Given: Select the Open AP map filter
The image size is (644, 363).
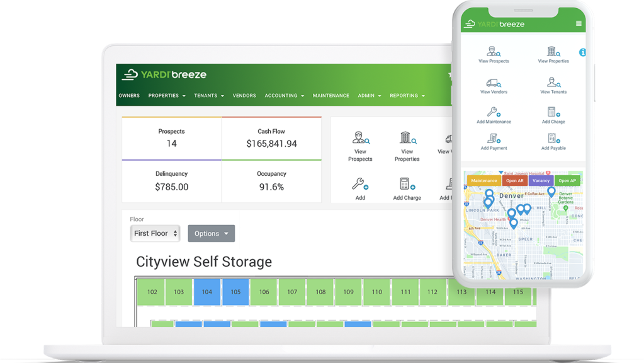Looking at the screenshot, I should click(x=567, y=181).
